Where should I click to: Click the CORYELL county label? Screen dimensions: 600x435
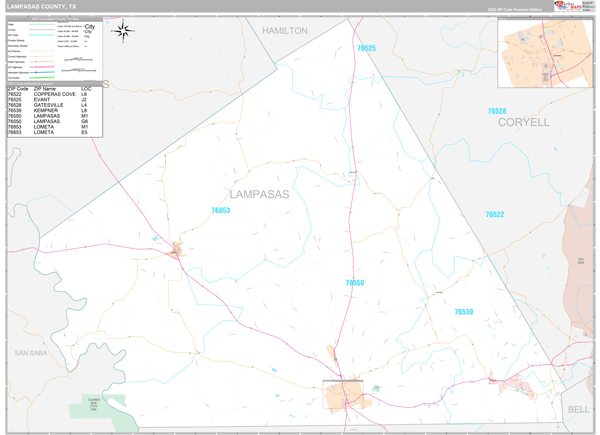[523, 122]
